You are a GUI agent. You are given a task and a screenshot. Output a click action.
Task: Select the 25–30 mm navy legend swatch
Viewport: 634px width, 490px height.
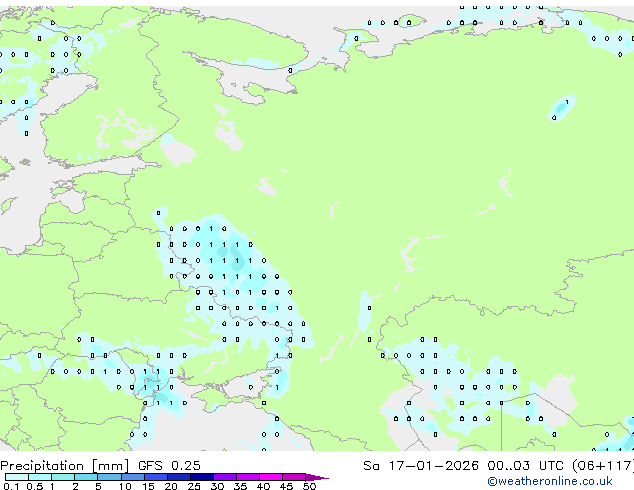click(202, 477)
